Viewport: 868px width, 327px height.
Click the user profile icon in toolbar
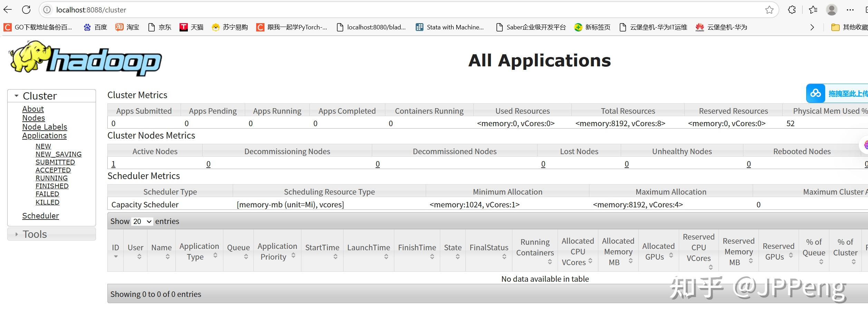point(831,10)
